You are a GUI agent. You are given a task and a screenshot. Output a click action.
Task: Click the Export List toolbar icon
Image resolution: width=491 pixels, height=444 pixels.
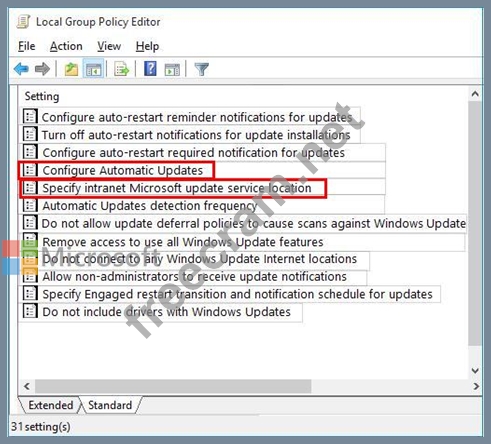tap(122, 69)
